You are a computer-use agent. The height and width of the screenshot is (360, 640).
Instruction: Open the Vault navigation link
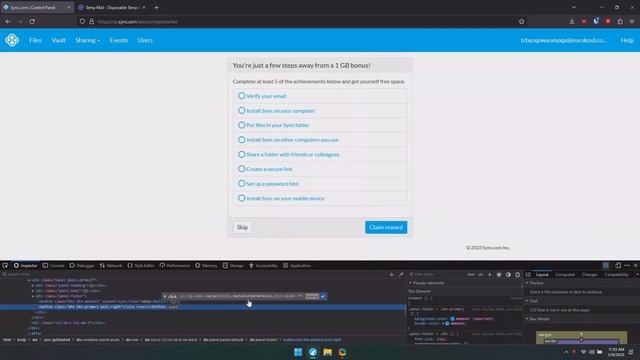(58, 40)
